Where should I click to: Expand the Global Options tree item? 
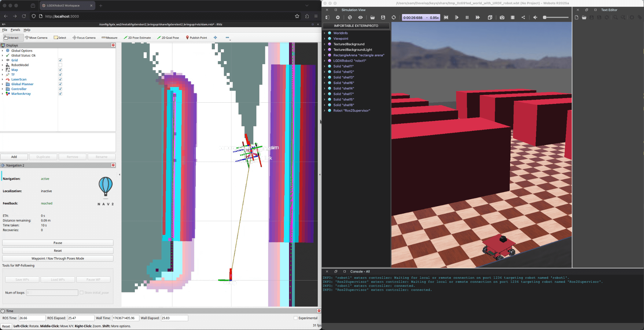coord(3,50)
